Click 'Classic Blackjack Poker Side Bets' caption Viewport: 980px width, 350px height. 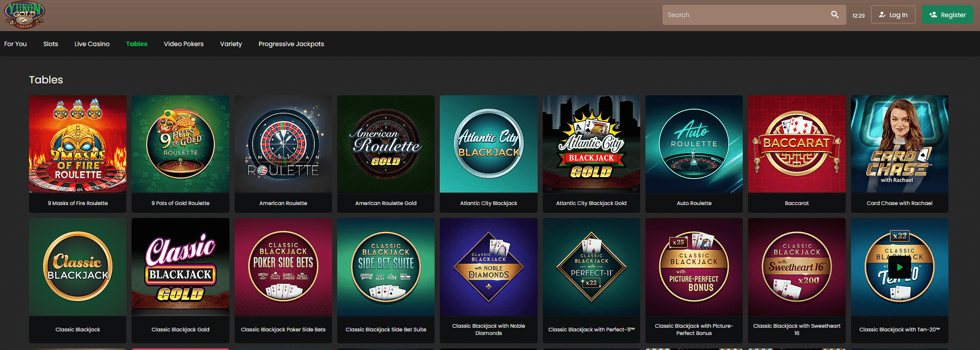coord(283,330)
